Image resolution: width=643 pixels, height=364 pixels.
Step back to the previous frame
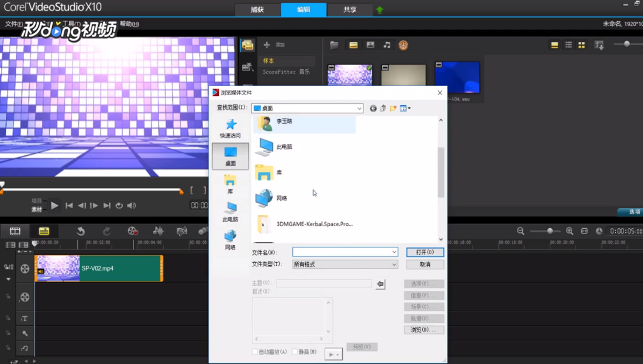[x=82, y=206]
